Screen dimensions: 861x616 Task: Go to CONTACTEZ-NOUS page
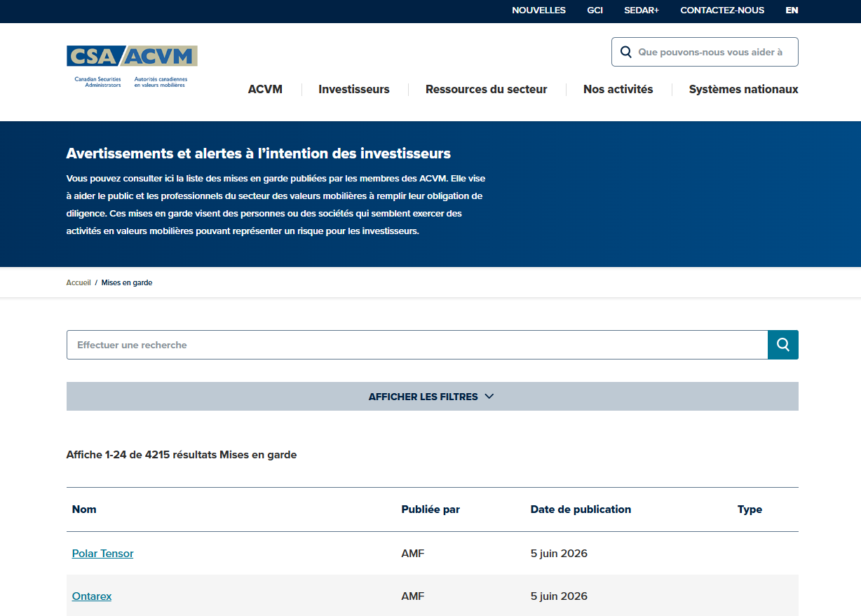[x=722, y=11]
